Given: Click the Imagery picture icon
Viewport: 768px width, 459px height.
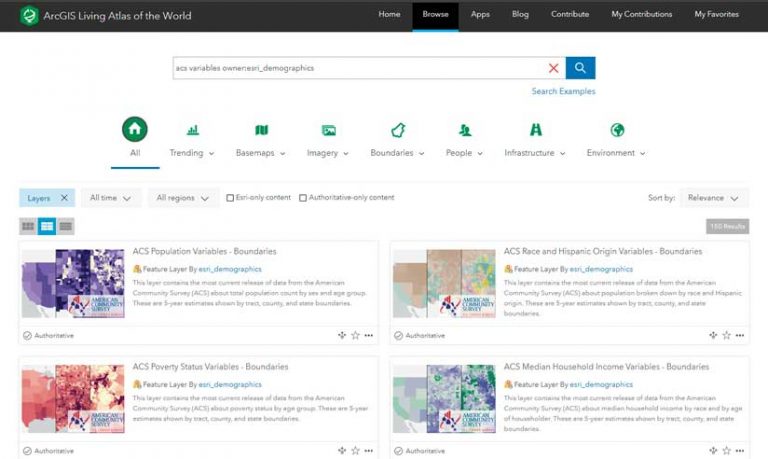Looking at the screenshot, I should pyautogui.click(x=329, y=130).
